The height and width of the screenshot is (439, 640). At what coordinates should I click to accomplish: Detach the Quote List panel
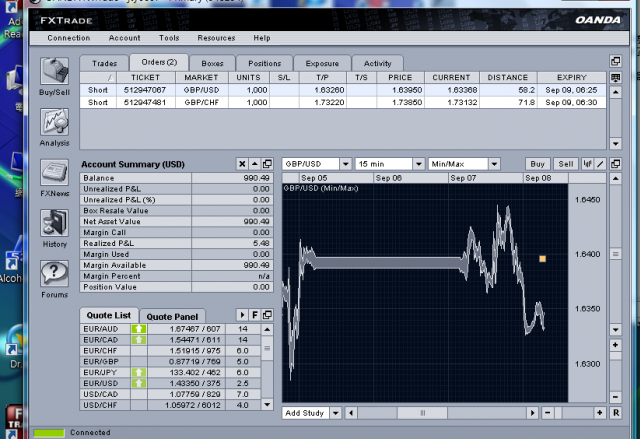pyautogui.click(x=267, y=315)
